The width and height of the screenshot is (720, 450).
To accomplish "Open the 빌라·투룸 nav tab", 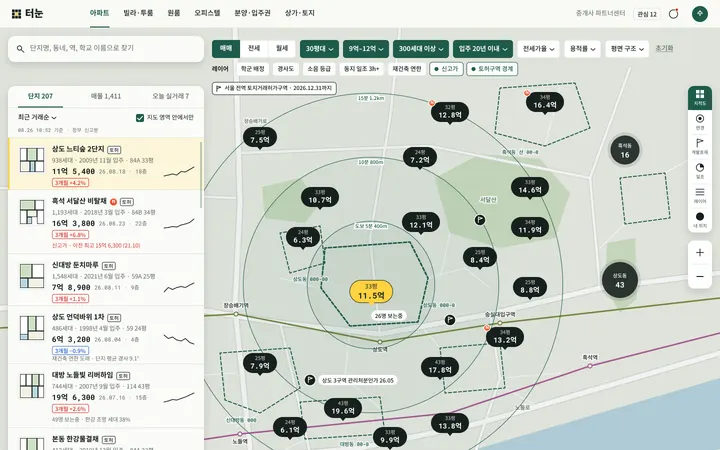I will [x=138, y=13].
